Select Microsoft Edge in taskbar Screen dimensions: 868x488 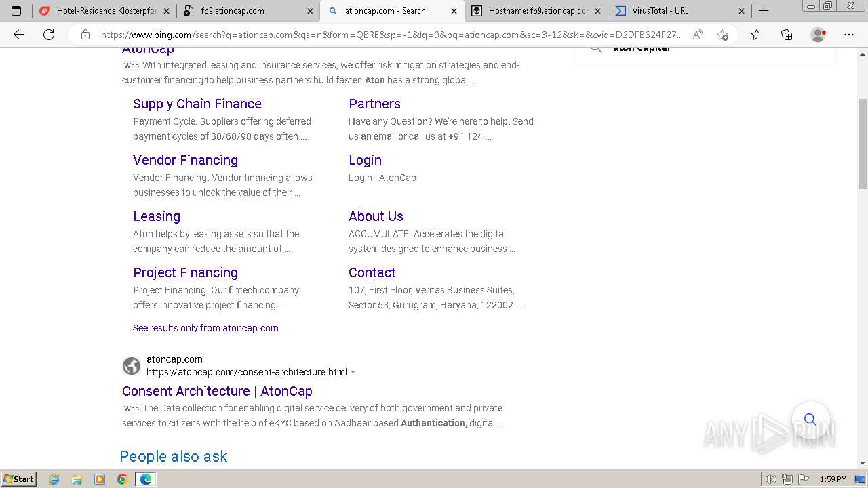[x=146, y=479]
